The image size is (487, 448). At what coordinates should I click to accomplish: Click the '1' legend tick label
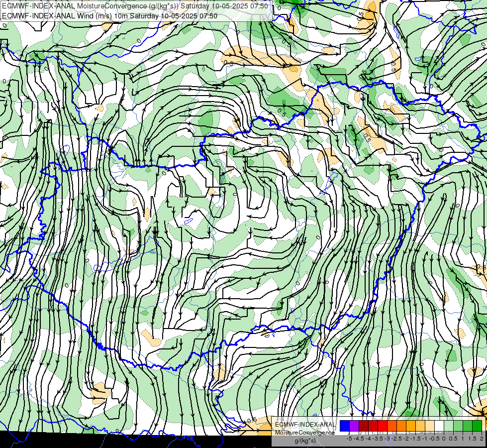[x=463, y=439]
